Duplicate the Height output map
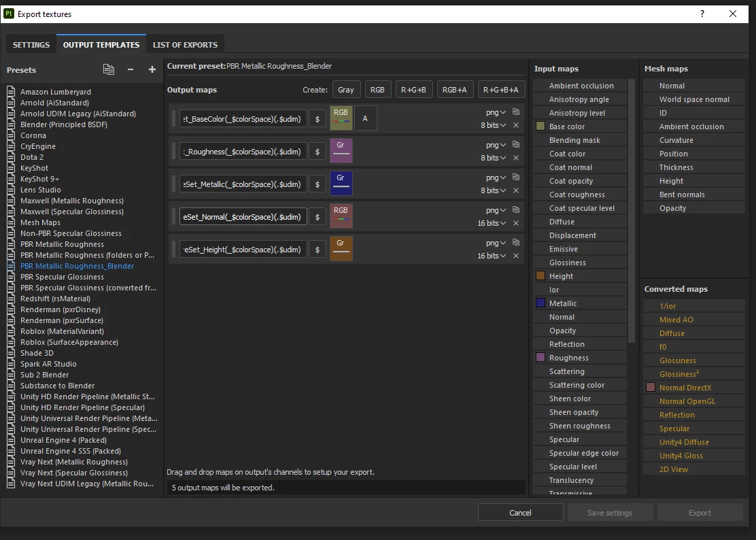Viewport: 756px width, 540px height. [x=516, y=243]
